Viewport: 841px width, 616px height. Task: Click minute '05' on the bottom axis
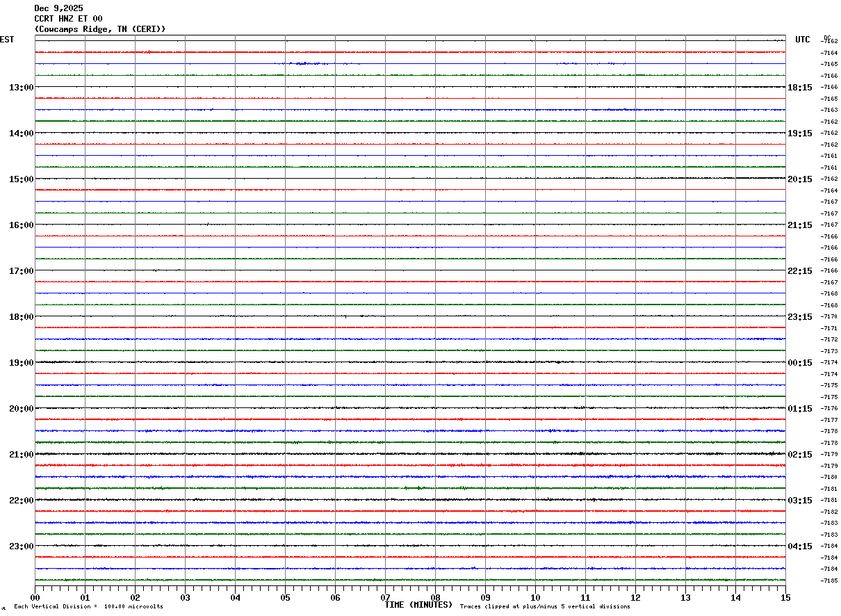click(x=285, y=597)
